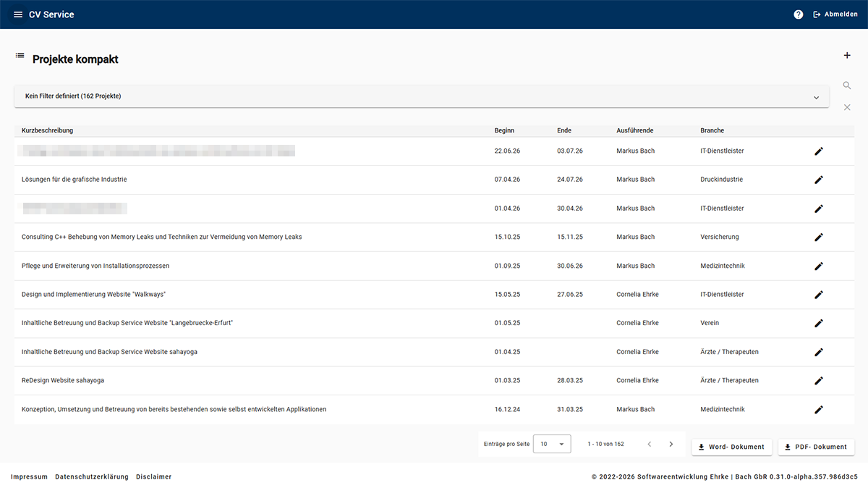Click the CV Service app title
The image size is (868, 488).
pos(51,14)
